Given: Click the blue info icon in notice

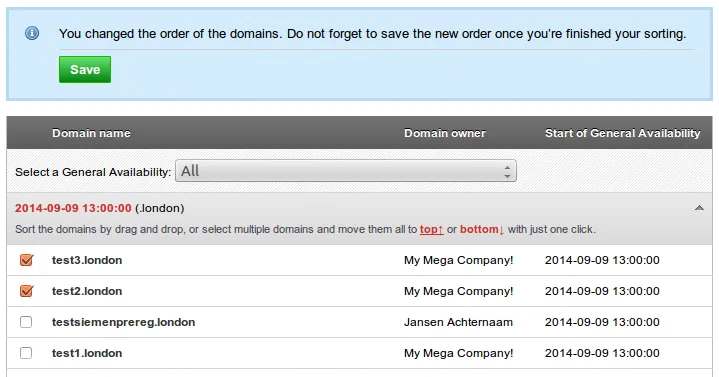Looking at the screenshot, I should [32, 33].
